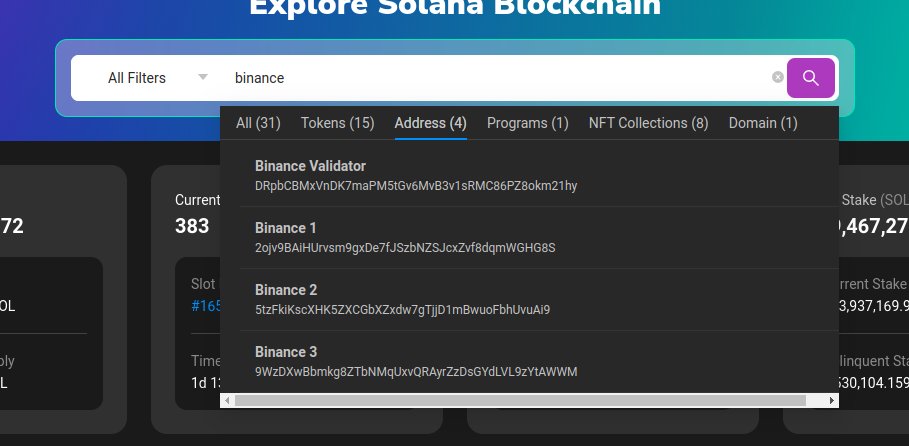The width and height of the screenshot is (909, 446).
Task: Click the purple search magnifier button
Action: pos(811,78)
